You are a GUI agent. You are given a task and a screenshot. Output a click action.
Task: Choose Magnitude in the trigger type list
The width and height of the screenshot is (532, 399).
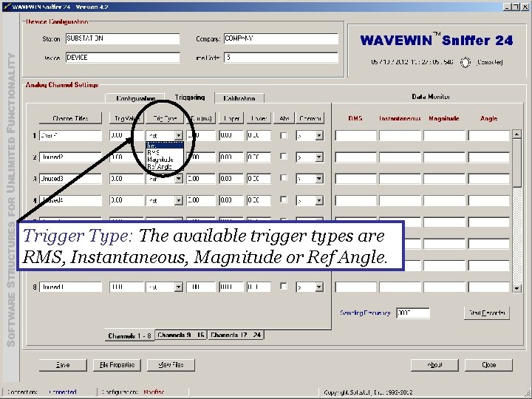tap(165, 160)
